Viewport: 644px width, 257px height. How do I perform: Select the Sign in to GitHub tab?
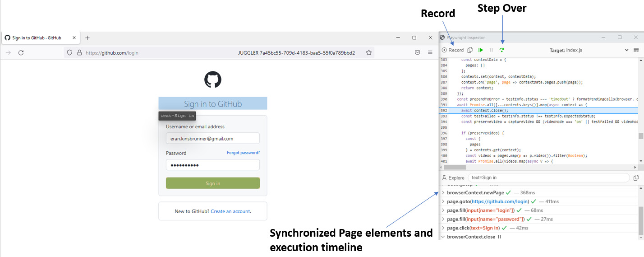click(41, 38)
